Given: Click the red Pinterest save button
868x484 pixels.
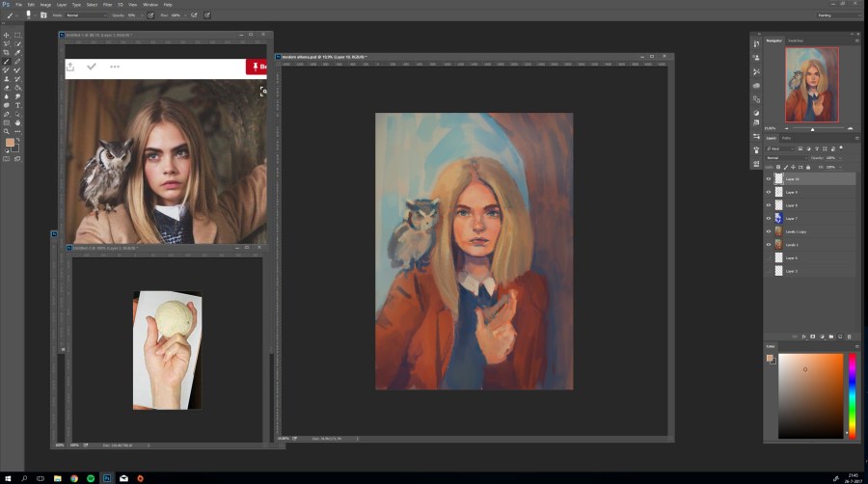Looking at the screenshot, I should 257,67.
